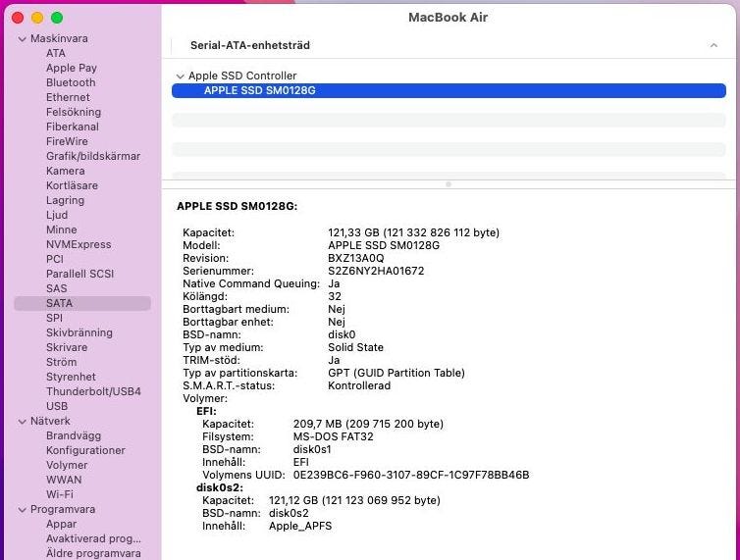Viewport: 740px width, 560px height.
Task: Click the 209,7 MB EFI capacity value
Action: 317,424
